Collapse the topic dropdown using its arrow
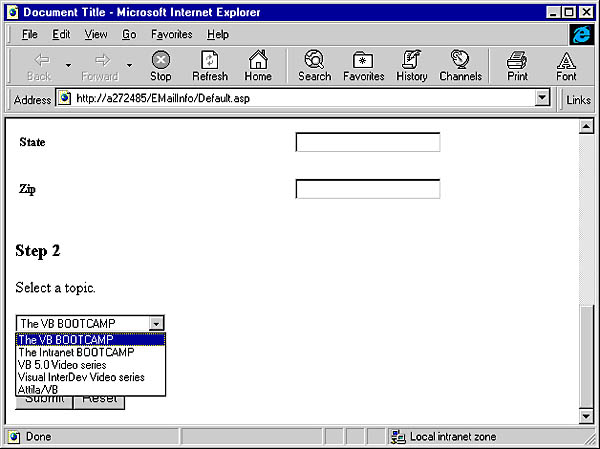 (x=156, y=323)
